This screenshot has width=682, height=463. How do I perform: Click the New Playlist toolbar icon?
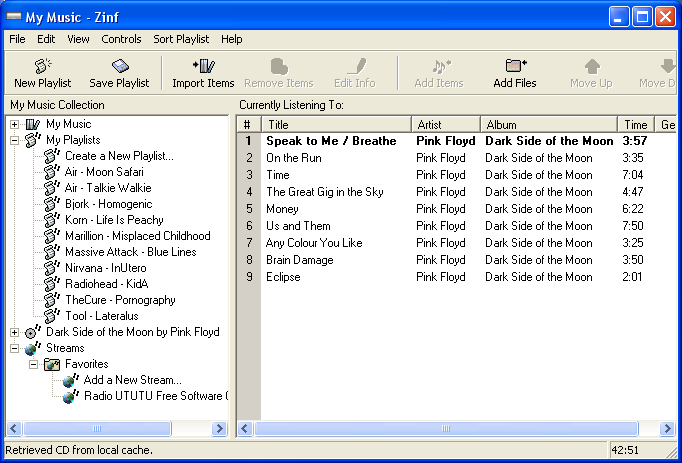coord(43,66)
